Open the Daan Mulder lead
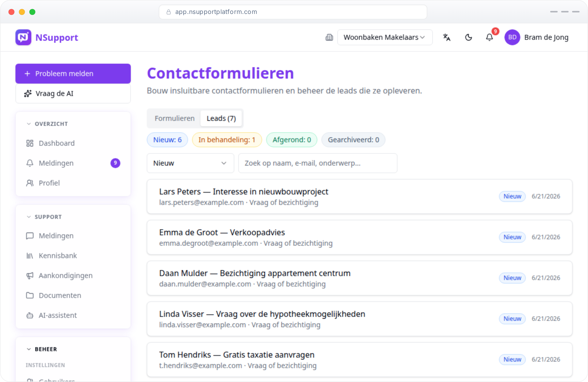Image resolution: width=588 pixels, height=382 pixels. click(360, 278)
